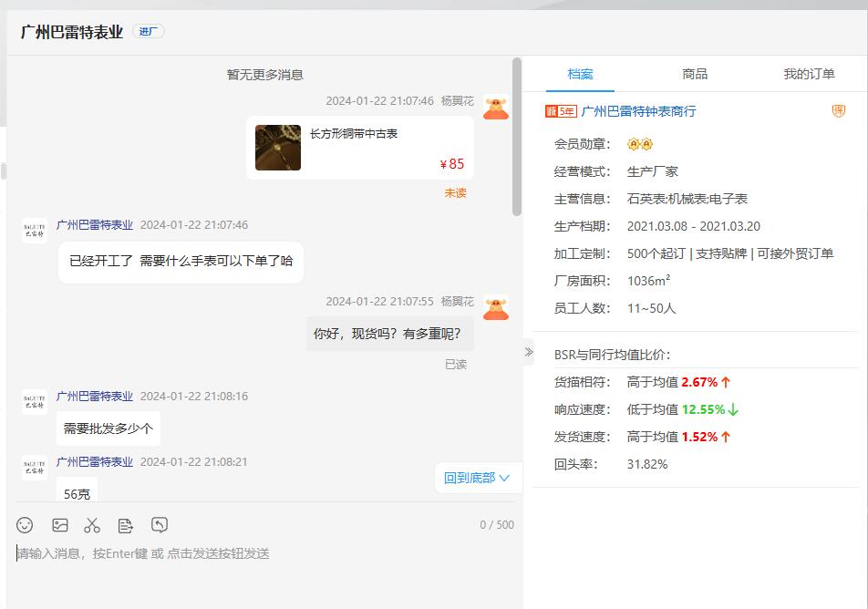This screenshot has height=609, width=868.
Task: Switch to the 商品 tab
Action: click(x=695, y=74)
